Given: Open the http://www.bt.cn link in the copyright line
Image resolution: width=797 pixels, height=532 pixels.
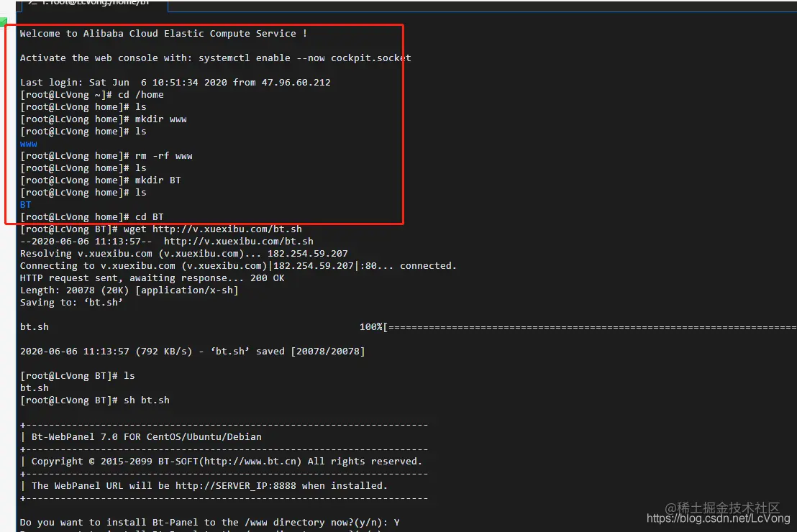Looking at the screenshot, I should (252, 462).
